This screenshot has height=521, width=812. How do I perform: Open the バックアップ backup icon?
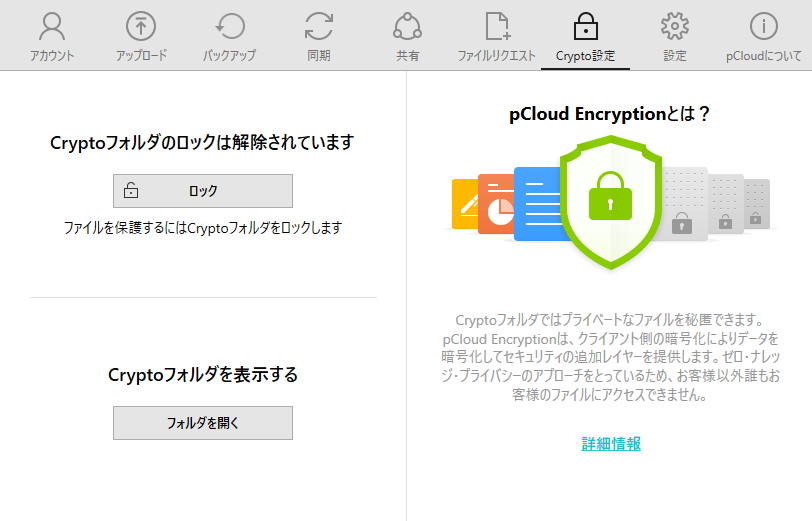(230, 26)
